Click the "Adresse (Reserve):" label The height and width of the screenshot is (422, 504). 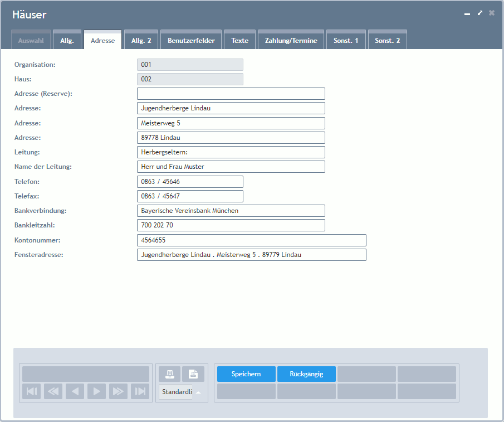(x=43, y=94)
